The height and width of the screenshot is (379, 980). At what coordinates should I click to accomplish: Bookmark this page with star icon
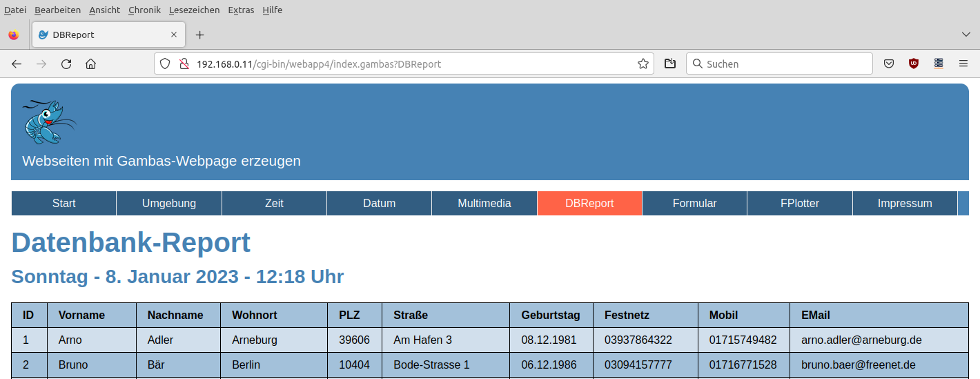coord(643,64)
